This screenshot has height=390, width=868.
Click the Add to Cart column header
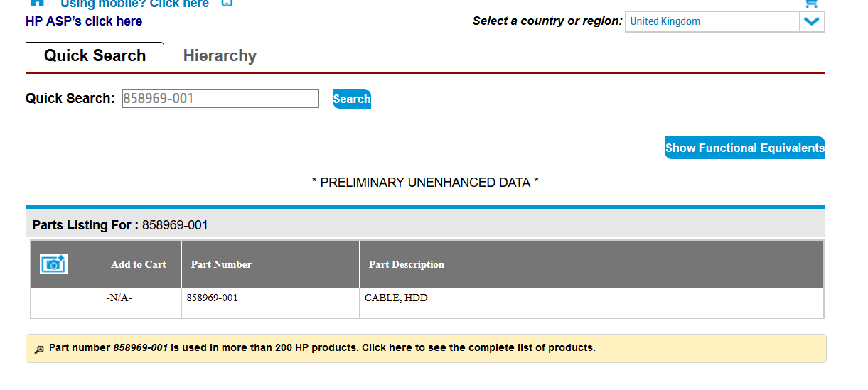tap(139, 264)
